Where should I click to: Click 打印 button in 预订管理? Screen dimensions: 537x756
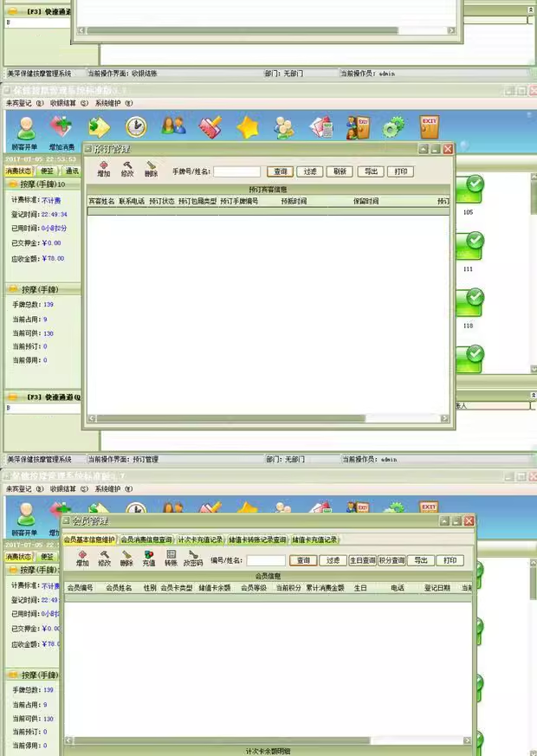pos(400,171)
